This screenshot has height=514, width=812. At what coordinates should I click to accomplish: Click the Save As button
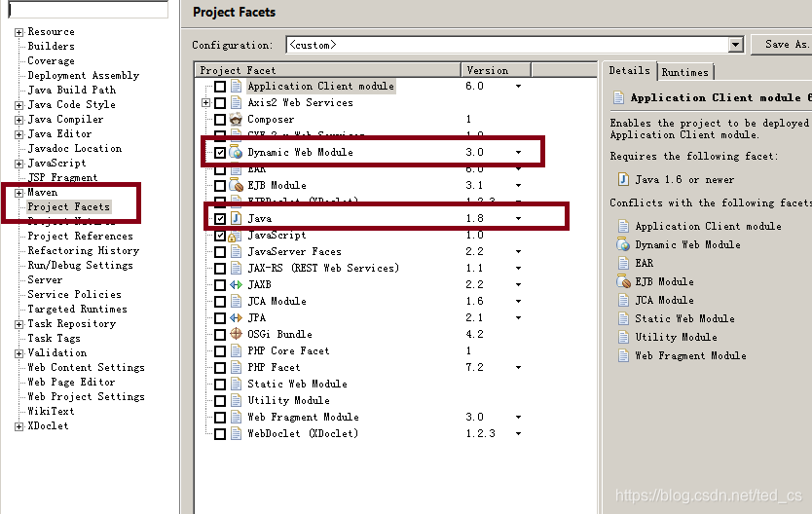tap(783, 45)
